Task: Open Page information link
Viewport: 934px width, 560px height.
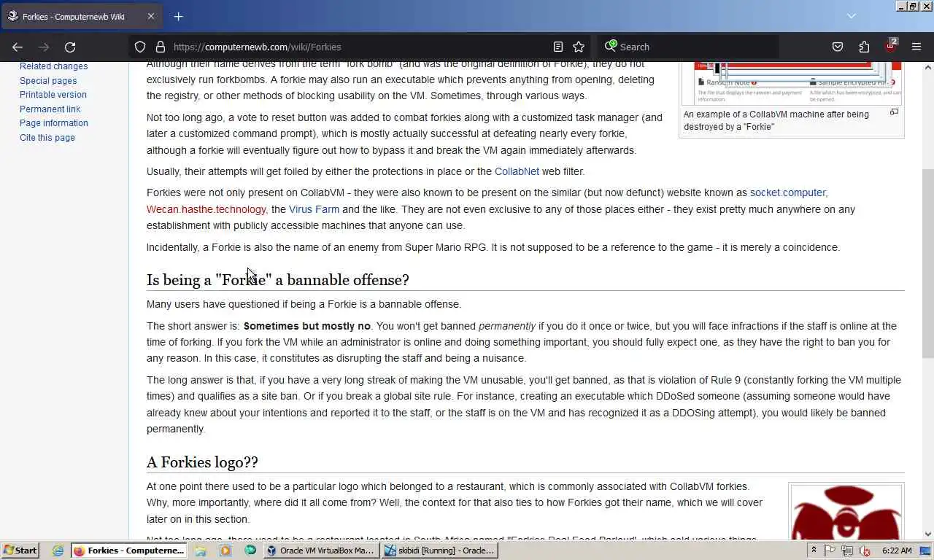Action: click(54, 123)
